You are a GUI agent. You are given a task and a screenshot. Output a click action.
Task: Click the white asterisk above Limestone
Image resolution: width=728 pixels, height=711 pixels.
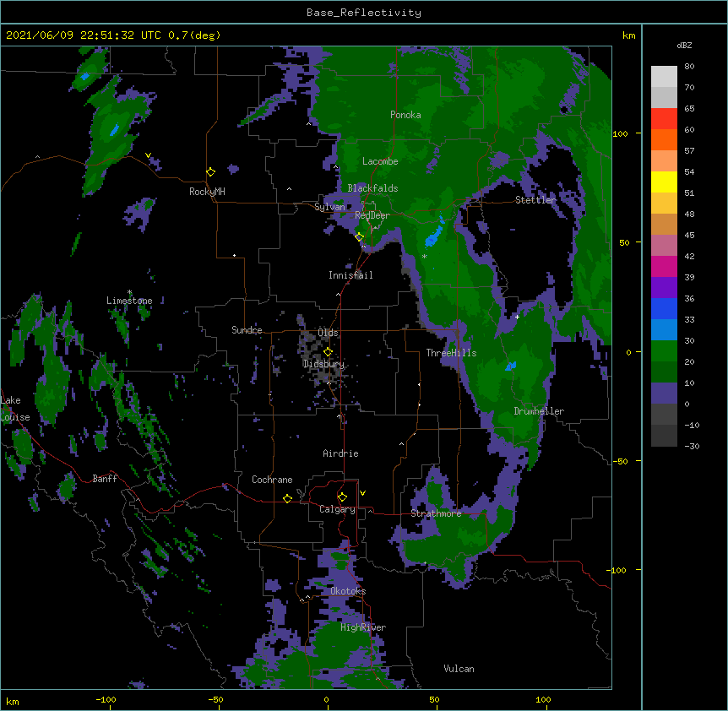pyautogui.click(x=129, y=293)
